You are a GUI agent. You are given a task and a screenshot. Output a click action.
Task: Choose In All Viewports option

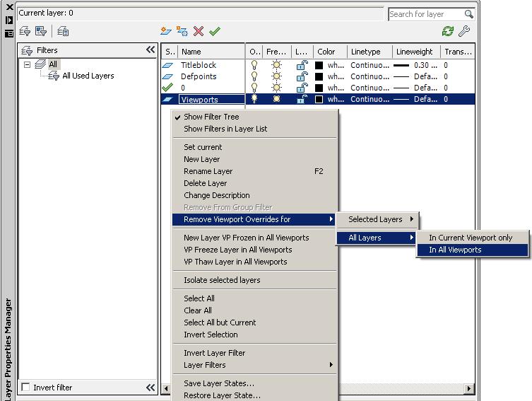472,250
